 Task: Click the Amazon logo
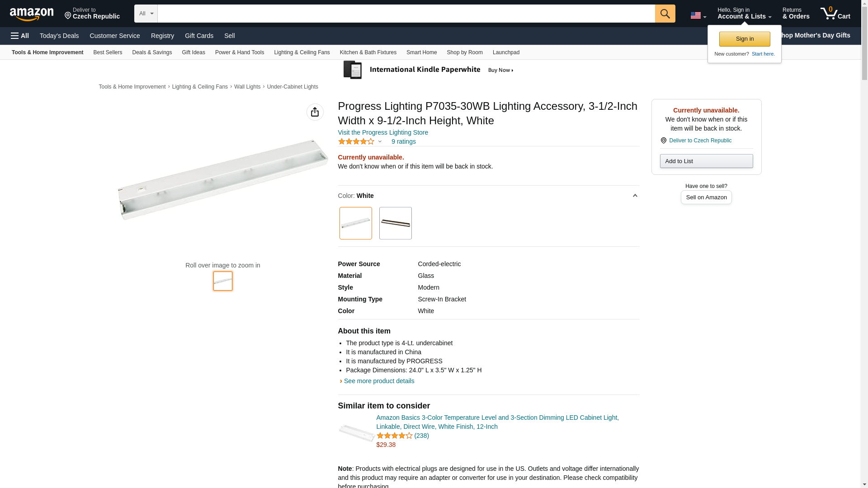coord(32,14)
